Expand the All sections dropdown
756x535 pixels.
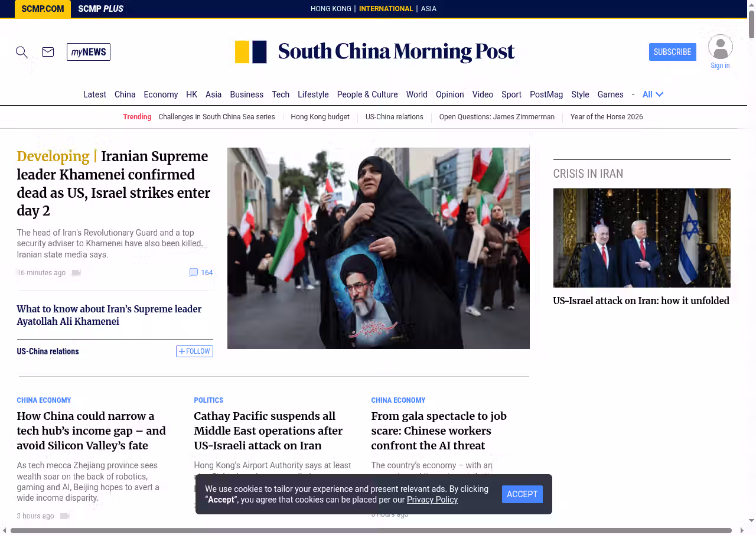click(x=653, y=94)
